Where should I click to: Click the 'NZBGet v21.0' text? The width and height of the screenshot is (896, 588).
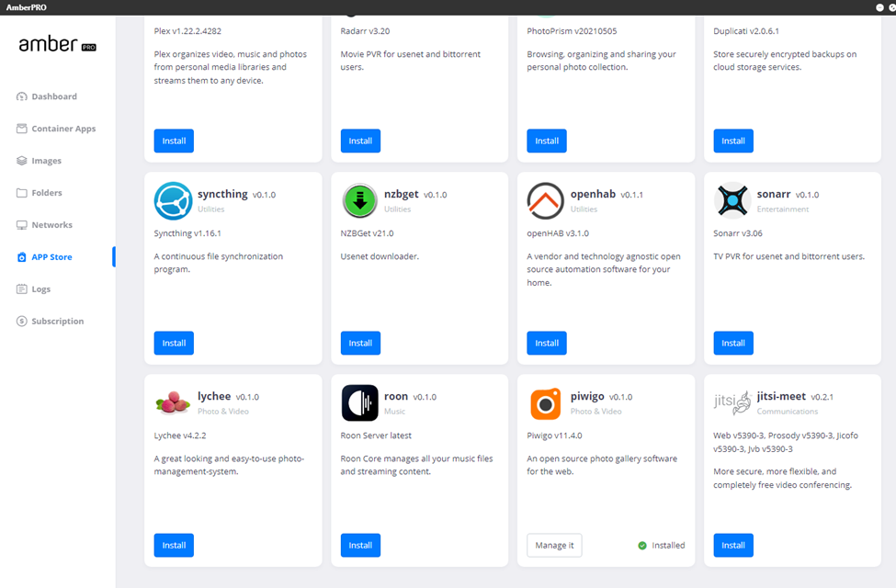(367, 233)
